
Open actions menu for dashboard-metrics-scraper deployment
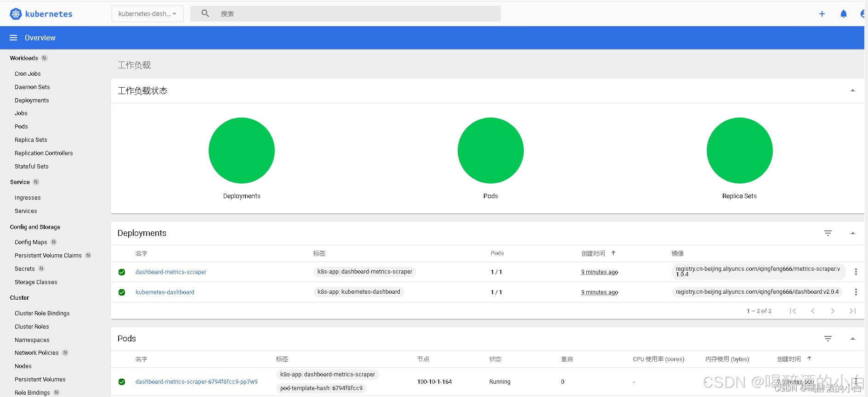856,272
